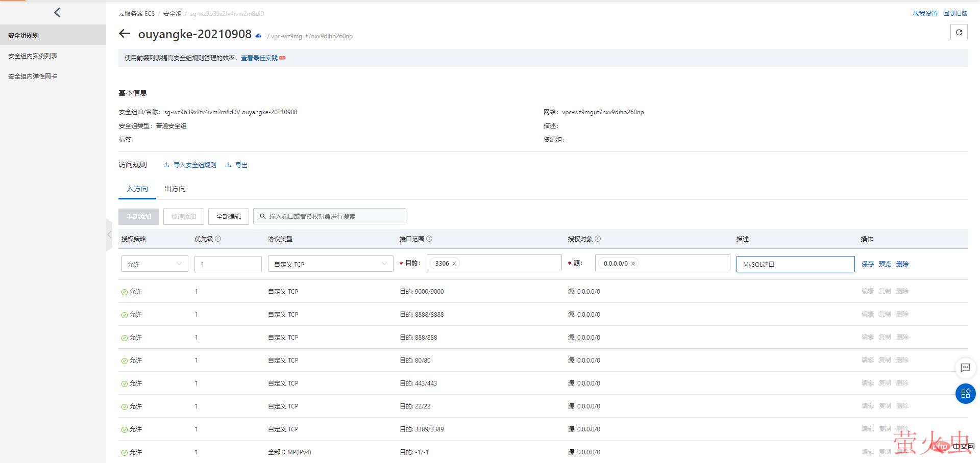Click the MySQL端口 description field
The width and height of the screenshot is (980, 463).
795,264
